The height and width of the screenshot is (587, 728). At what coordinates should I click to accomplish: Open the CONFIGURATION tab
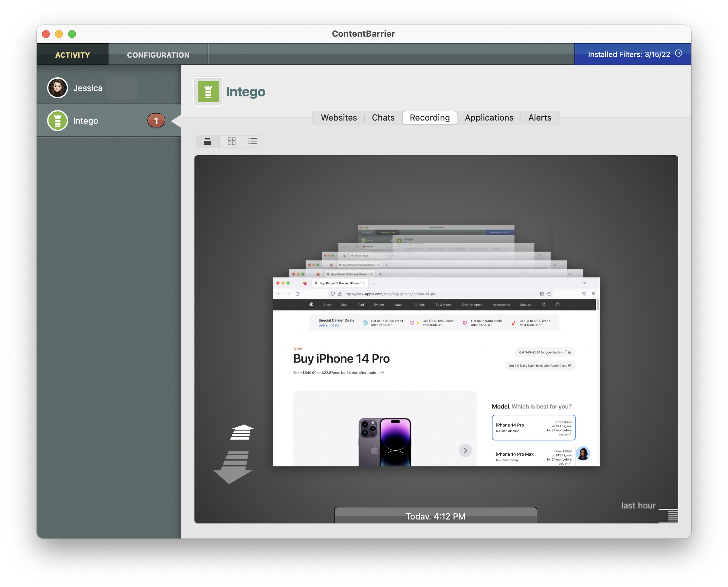point(158,55)
